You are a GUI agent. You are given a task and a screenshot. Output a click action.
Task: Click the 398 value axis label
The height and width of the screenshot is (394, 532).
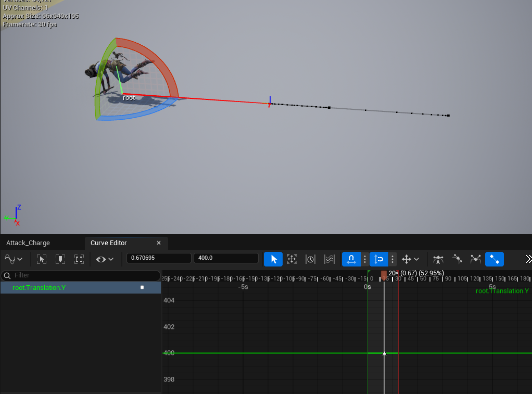click(x=169, y=379)
